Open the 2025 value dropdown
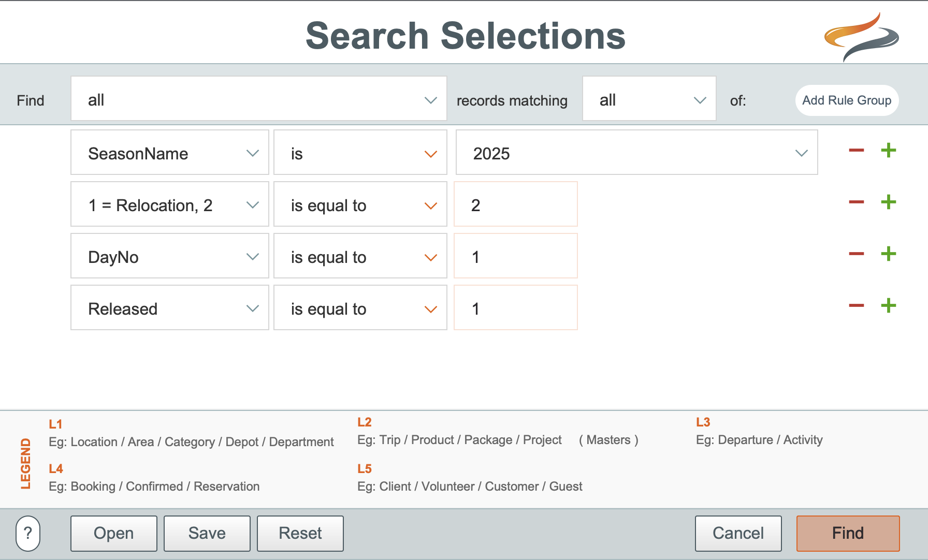Screen dimensions: 928x560 [x=637, y=153]
